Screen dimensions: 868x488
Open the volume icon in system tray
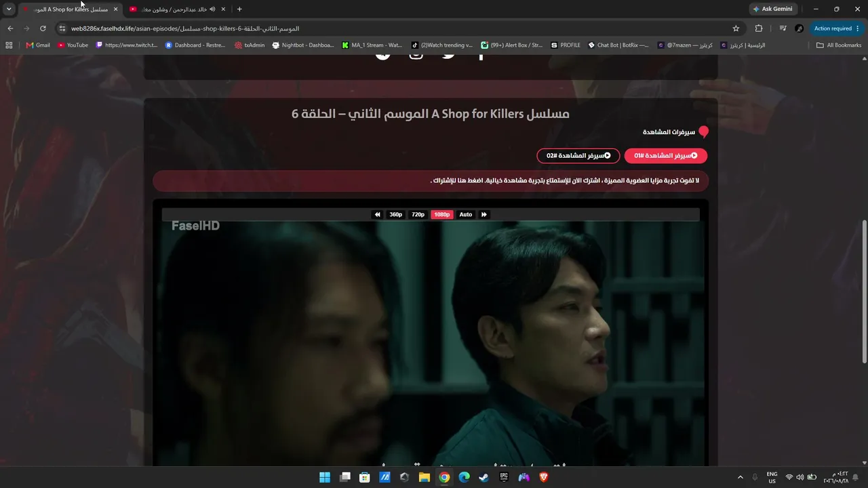[800, 477]
